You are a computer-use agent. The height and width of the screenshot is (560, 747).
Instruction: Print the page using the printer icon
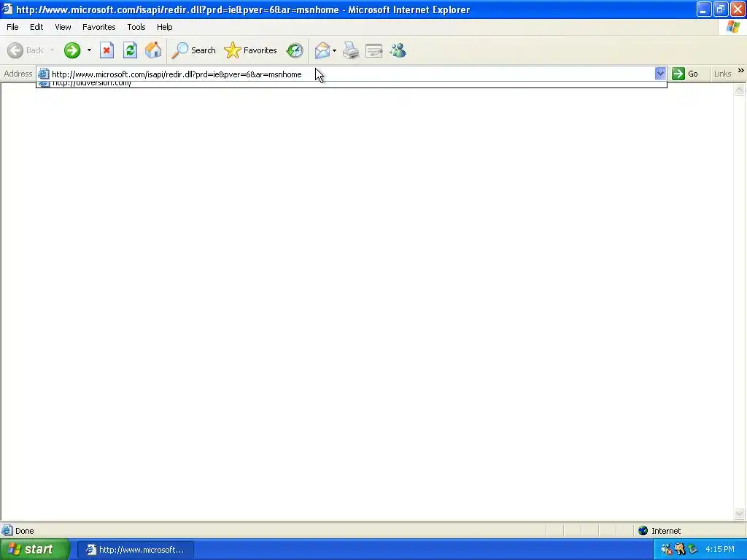pyautogui.click(x=351, y=50)
